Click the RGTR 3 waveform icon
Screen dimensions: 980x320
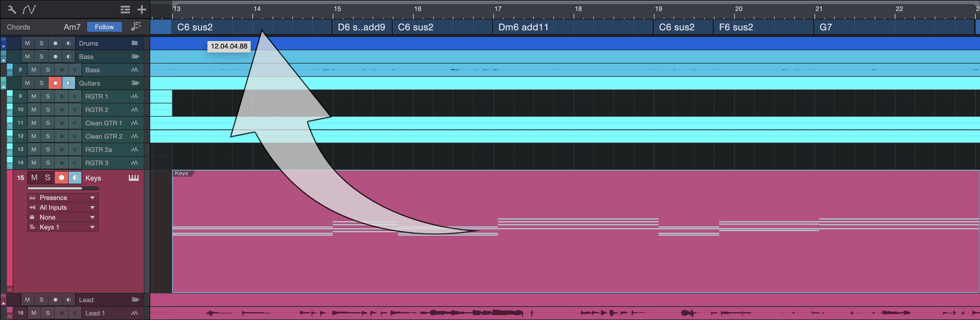pos(134,163)
